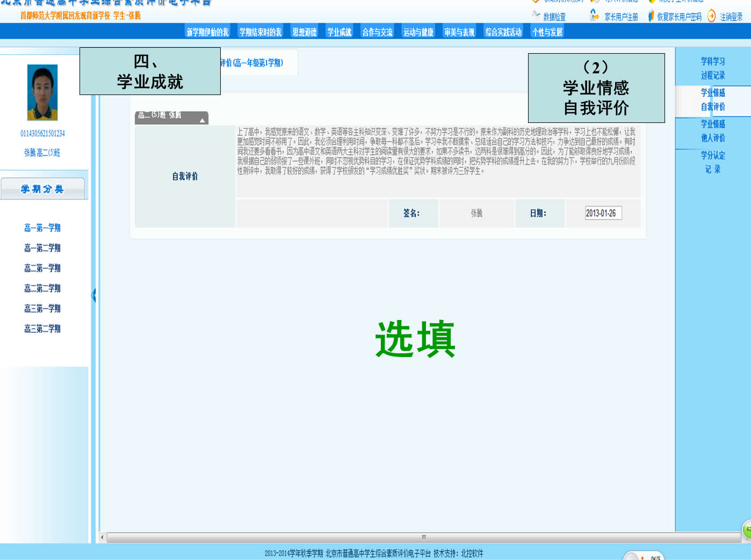Screen dimensions: 751x560
Task: Click the signature name 张腾
Action: [476, 213]
